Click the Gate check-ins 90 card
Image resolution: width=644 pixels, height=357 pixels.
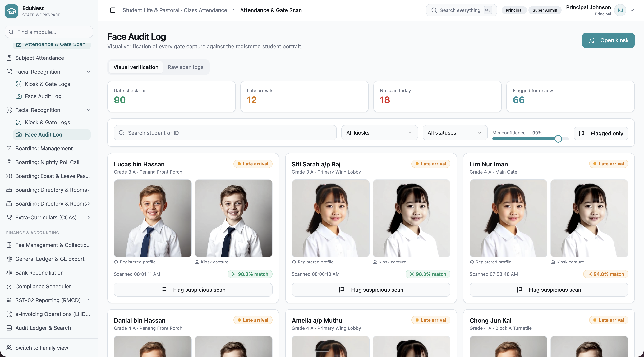172,96
